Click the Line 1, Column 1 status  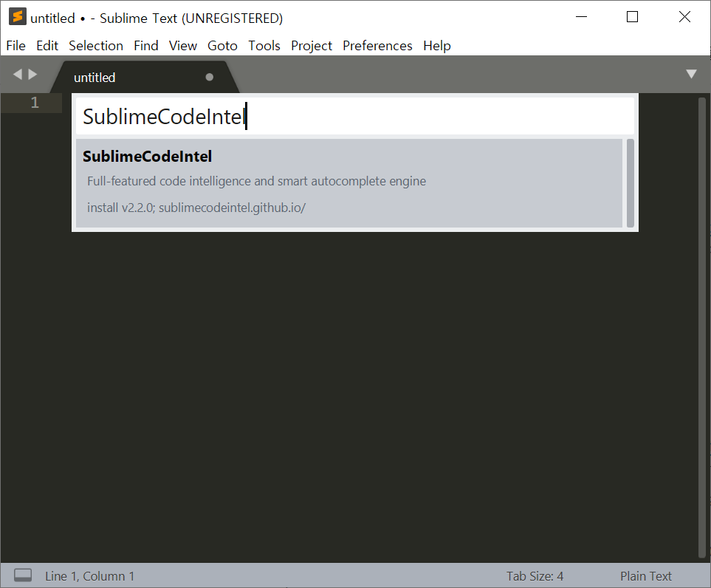[90, 576]
